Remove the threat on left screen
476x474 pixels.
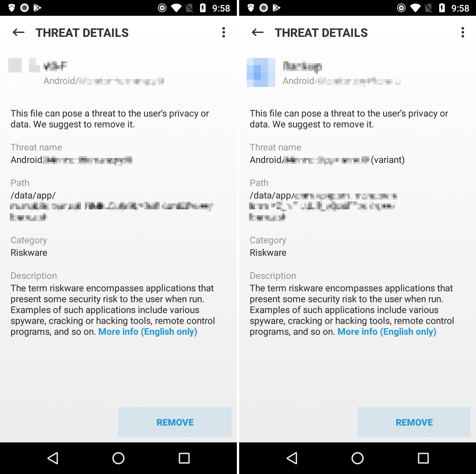click(x=175, y=422)
